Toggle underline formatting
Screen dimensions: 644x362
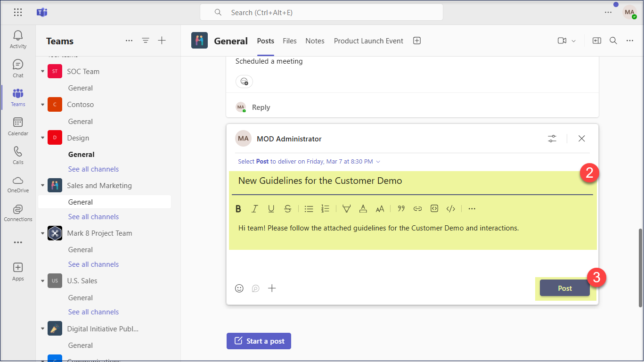(271, 209)
